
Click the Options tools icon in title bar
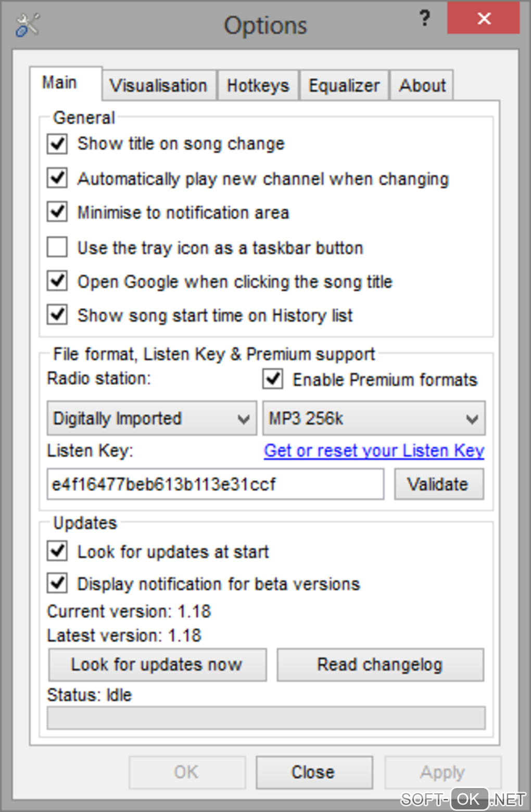(27, 25)
